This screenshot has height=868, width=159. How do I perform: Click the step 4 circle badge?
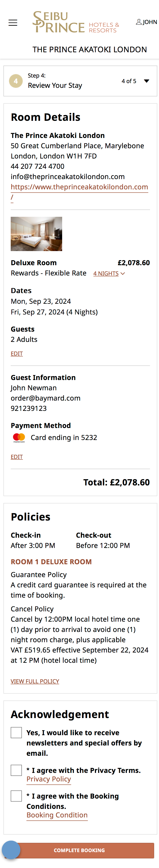15,81
